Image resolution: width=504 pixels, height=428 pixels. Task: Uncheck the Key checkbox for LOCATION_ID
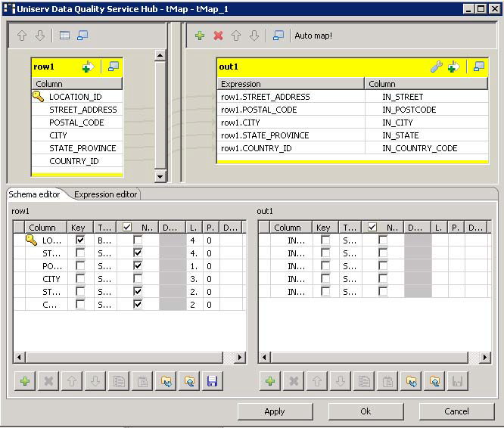80,240
